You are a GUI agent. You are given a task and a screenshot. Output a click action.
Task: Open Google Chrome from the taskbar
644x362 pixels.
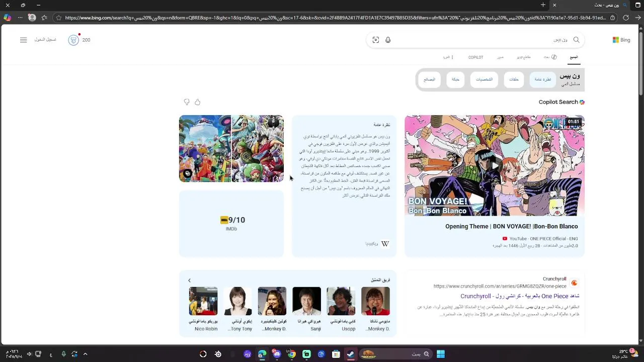click(x=291, y=354)
